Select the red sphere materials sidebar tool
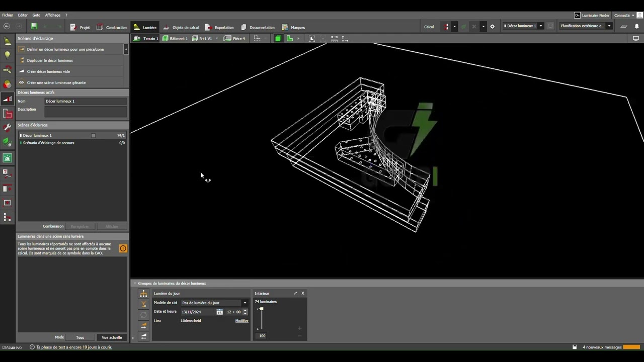 click(7, 84)
